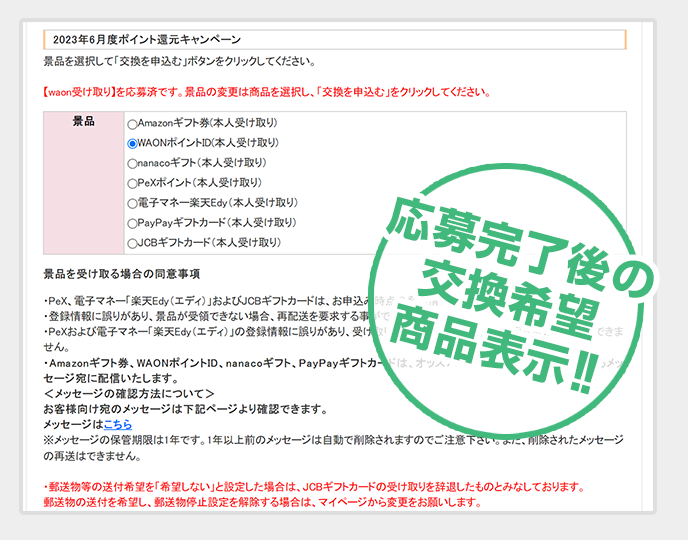Select the WAONポイントID radio option

(x=132, y=143)
